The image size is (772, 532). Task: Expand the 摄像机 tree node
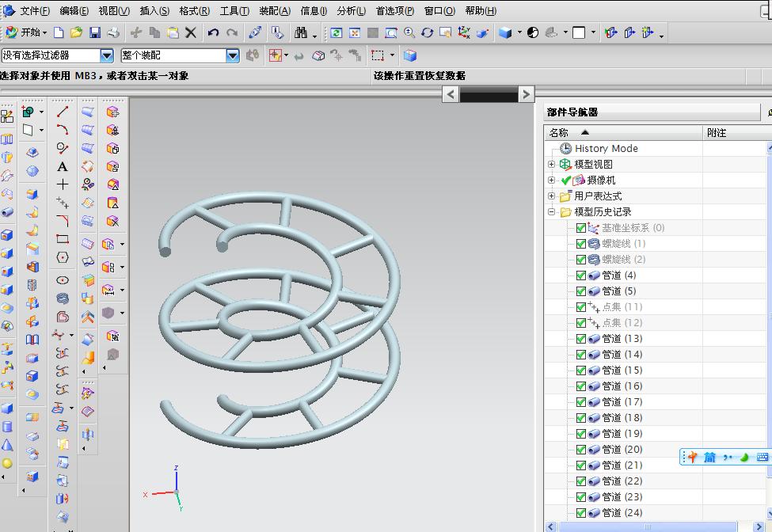551,180
